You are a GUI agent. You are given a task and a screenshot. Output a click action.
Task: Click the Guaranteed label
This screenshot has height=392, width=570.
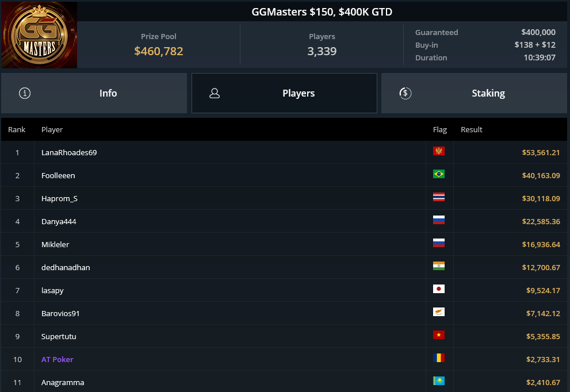pyautogui.click(x=437, y=32)
